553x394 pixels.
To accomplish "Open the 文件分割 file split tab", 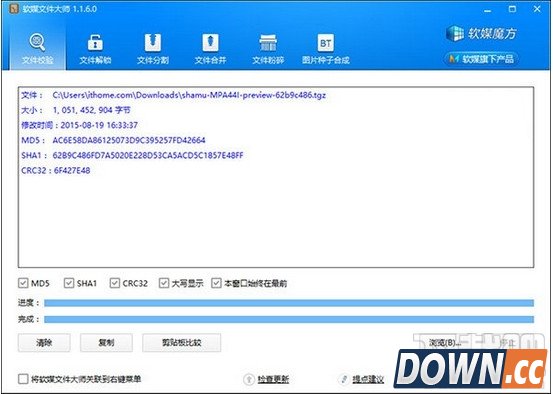I will 153,49.
